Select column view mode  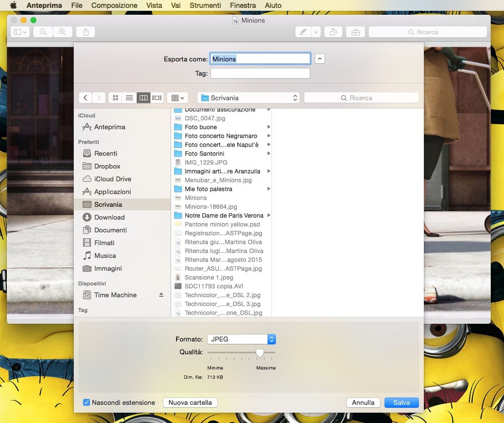pos(143,98)
